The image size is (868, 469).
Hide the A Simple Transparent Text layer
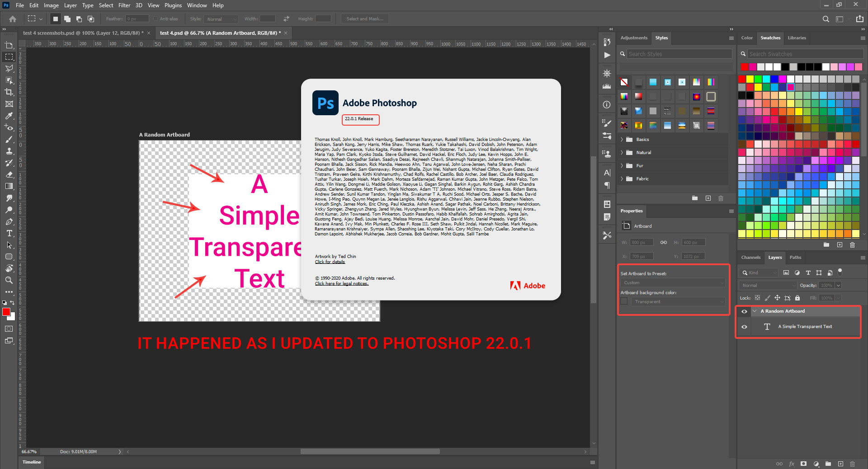pos(745,327)
